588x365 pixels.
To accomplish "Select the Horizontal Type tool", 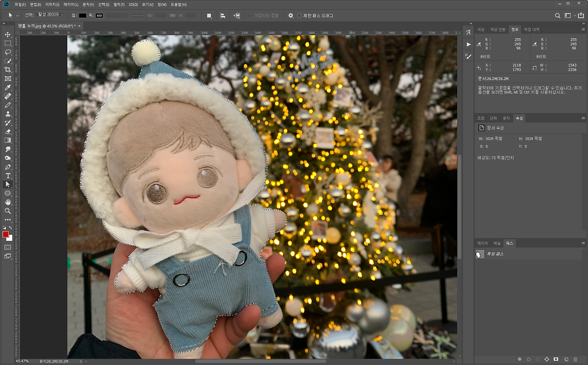I will (x=8, y=175).
